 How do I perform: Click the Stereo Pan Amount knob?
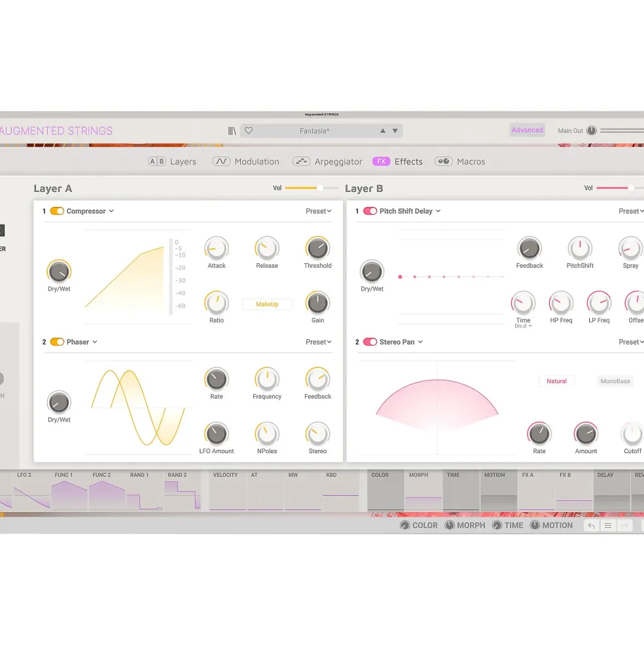[586, 434]
